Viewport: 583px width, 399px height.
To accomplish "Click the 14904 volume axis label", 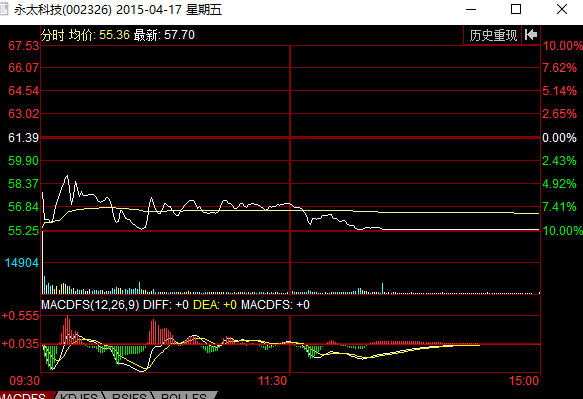I will point(22,263).
